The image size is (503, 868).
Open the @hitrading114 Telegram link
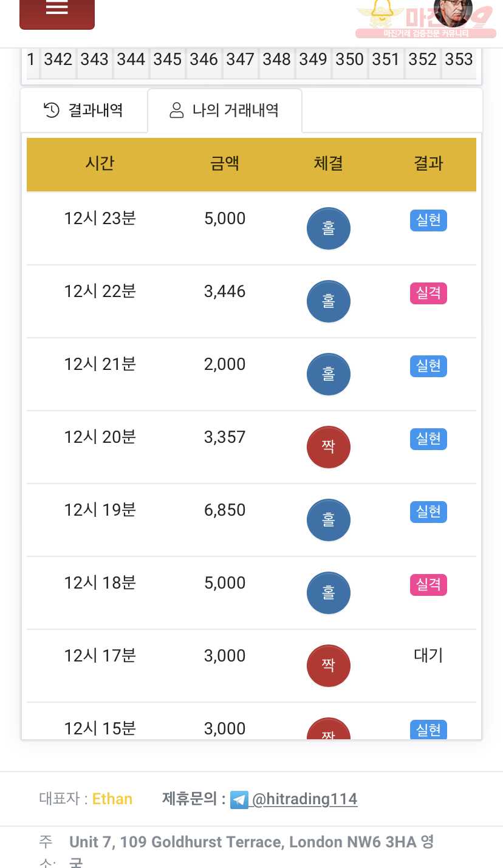pyautogui.click(x=304, y=799)
